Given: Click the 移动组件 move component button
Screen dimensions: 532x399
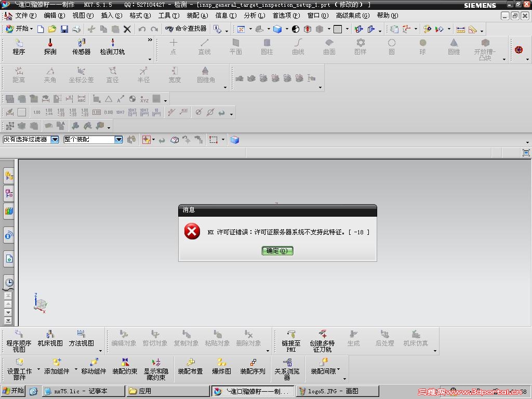Looking at the screenshot, I should pyautogui.click(x=94, y=367).
